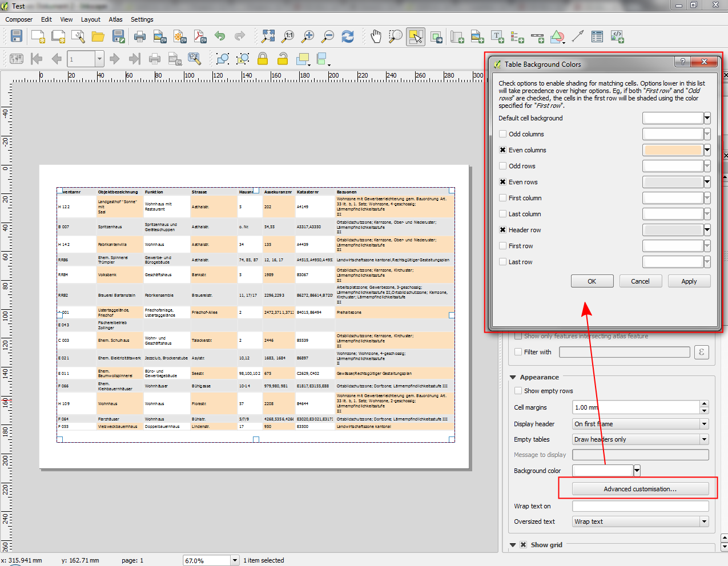This screenshot has height=566, width=728.
Task: Click the Advanced customisation button
Action: [640, 489]
